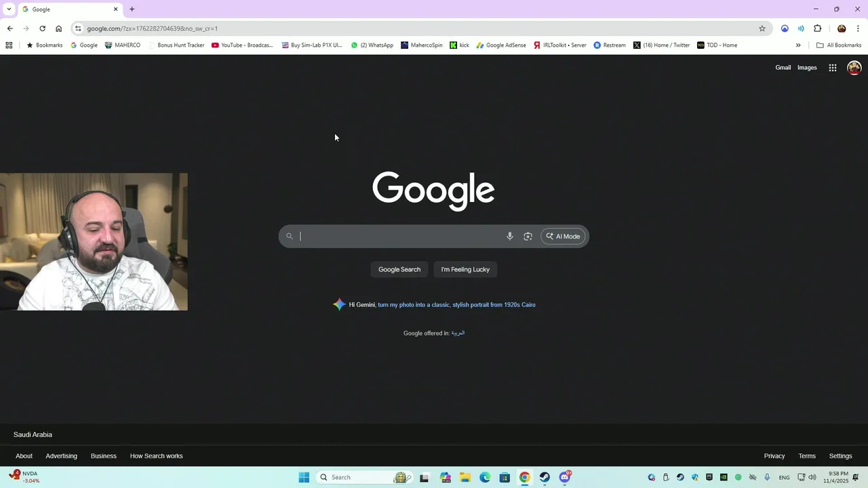The image size is (868, 488).
Task: Open Bonus Hunt Tracker bookmark
Action: [x=176, y=45]
